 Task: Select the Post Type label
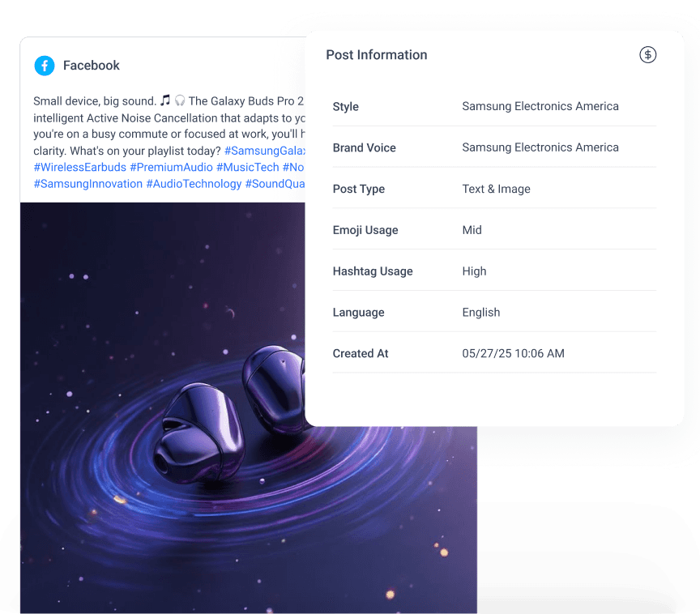click(x=358, y=190)
